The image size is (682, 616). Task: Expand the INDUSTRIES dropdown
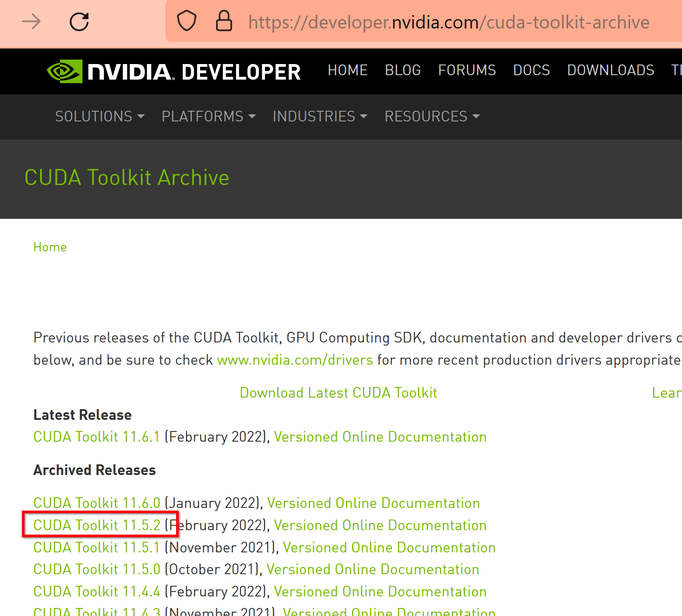(320, 117)
